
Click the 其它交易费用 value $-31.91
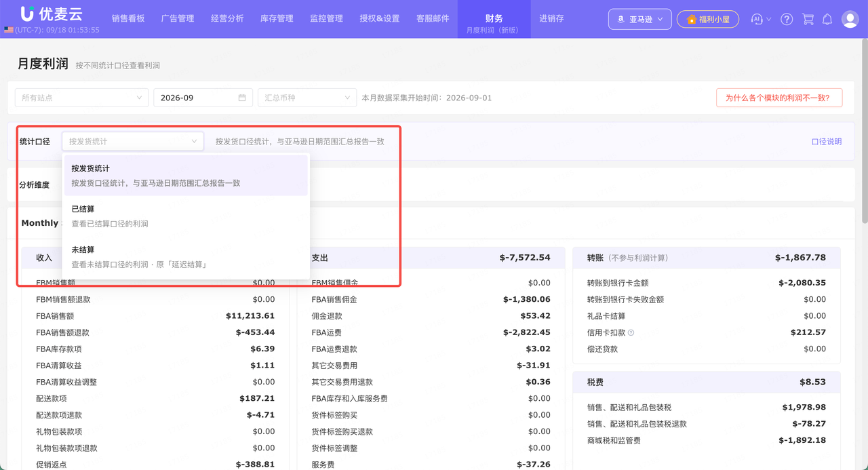(533, 366)
